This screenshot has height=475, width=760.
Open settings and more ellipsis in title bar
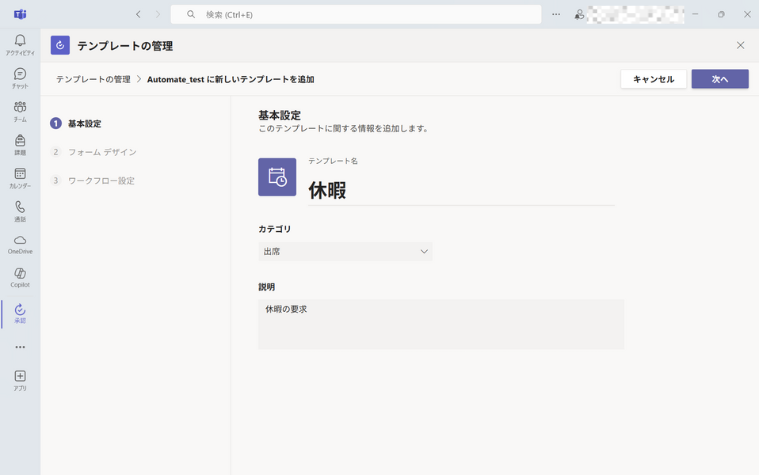click(556, 15)
